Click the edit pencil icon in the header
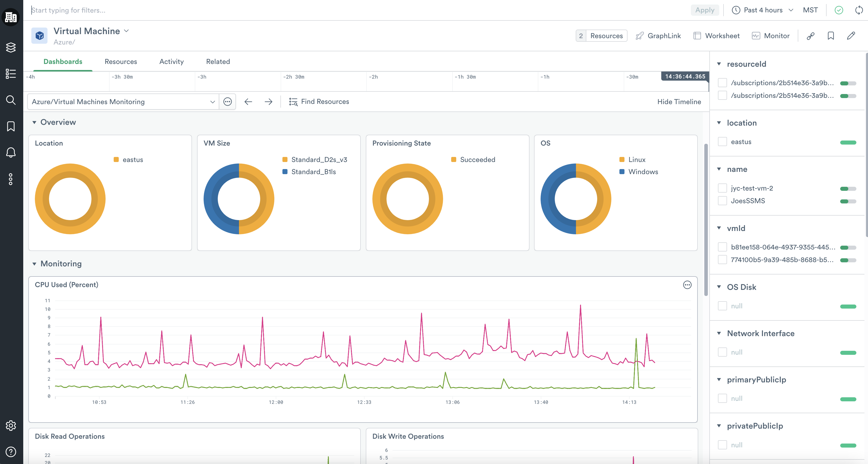This screenshot has width=868, height=464. pos(851,36)
